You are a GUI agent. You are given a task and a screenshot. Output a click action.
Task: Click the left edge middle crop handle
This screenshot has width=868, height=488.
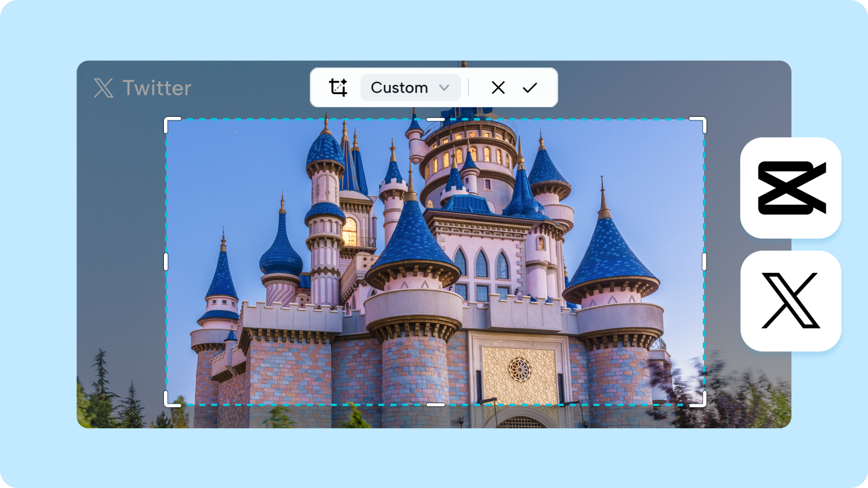pyautogui.click(x=166, y=261)
